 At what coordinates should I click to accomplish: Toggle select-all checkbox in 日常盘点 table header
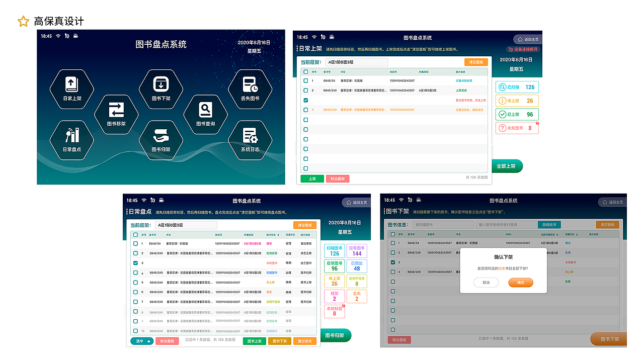[135, 235]
